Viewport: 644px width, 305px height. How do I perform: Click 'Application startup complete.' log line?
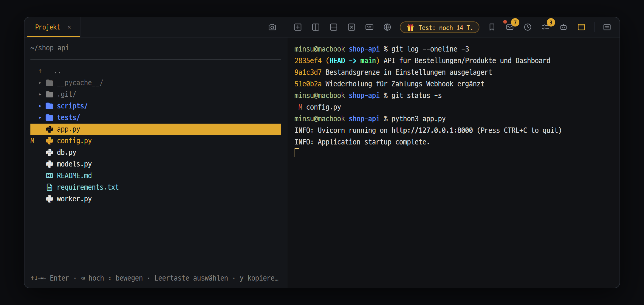pos(374,142)
